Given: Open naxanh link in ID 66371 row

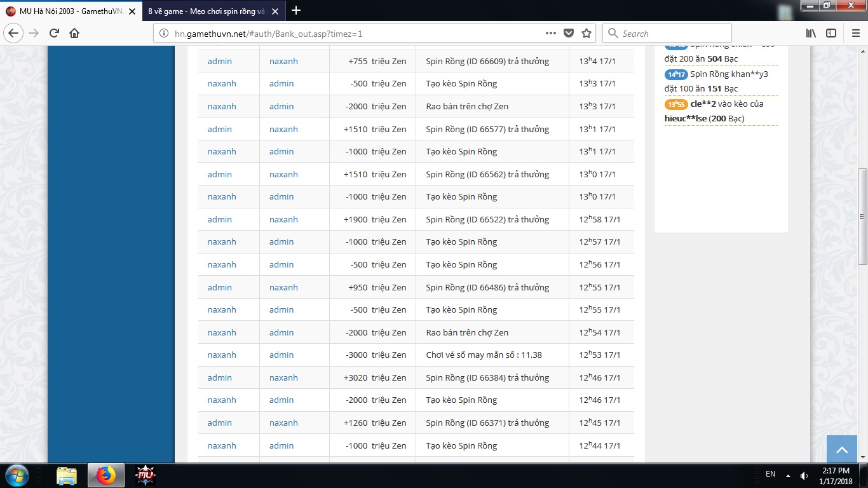Looking at the screenshot, I should coord(283,423).
